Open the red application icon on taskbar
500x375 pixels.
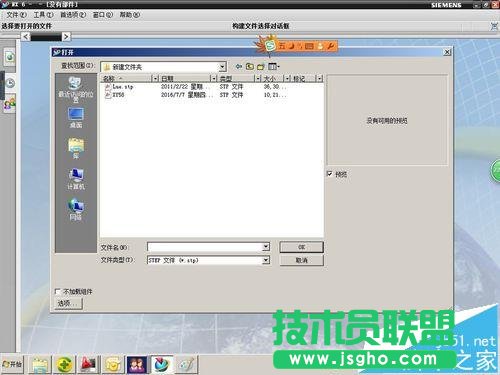pyautogui.click(x=88, y=364)
